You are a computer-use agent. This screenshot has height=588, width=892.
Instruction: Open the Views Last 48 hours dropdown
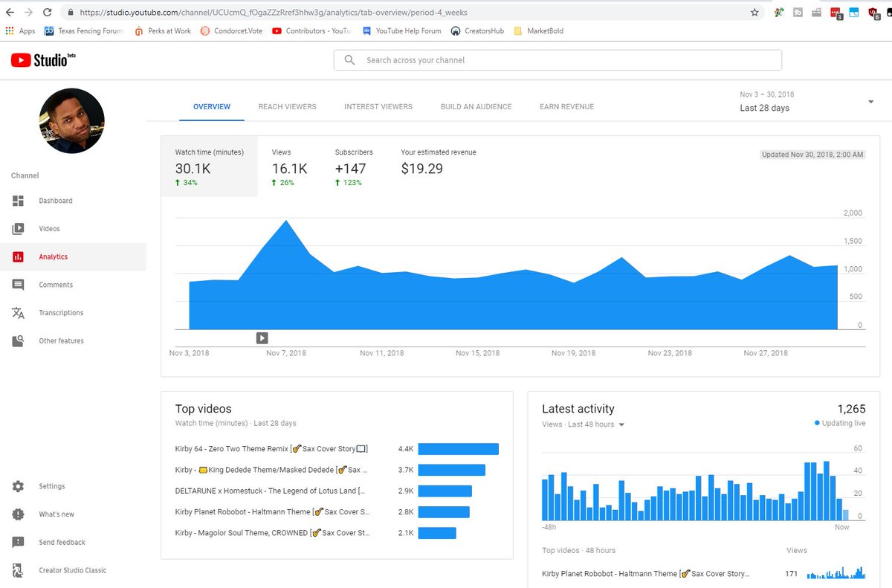point(584,424)
